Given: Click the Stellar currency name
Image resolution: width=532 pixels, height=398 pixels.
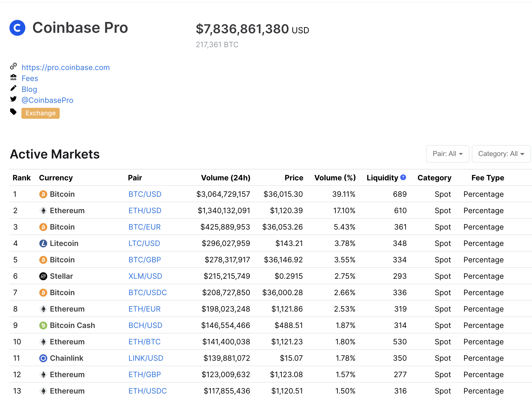Looking at the screenshot, I should point(61,276).
